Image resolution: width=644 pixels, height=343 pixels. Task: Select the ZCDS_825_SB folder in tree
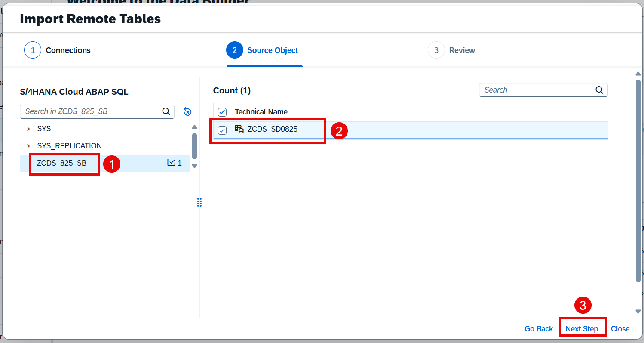[x=62, y=163]
